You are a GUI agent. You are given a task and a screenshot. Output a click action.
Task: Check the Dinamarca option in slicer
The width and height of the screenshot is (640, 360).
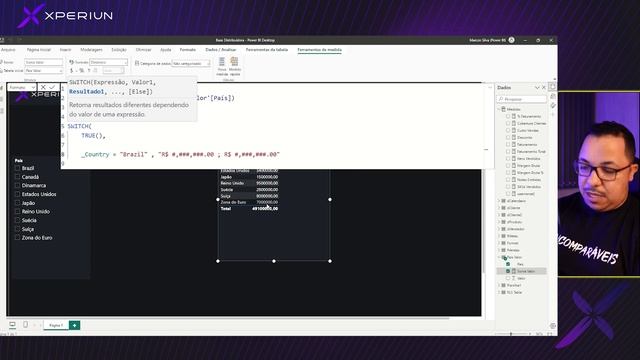17,185
